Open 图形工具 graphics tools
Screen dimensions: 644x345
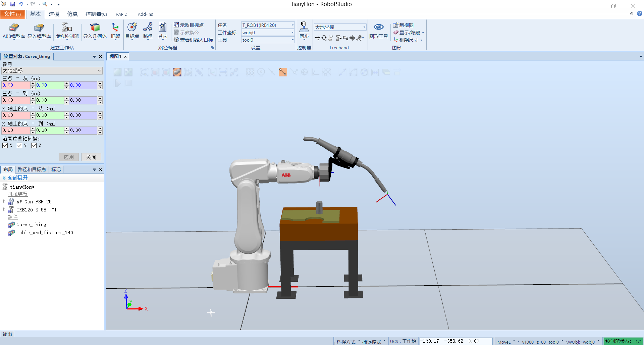click(x=379, y=31)
